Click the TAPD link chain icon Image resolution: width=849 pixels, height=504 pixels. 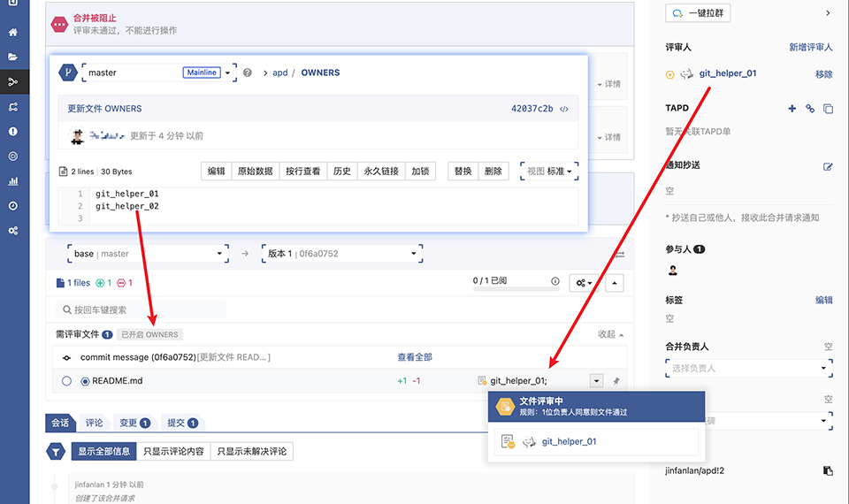809,109
